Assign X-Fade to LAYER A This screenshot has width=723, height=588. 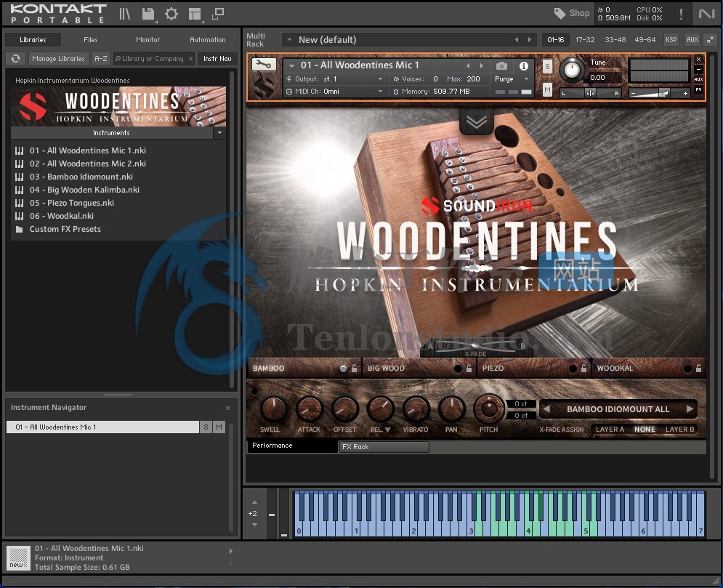pyautogui.click(x=610, y=430)
